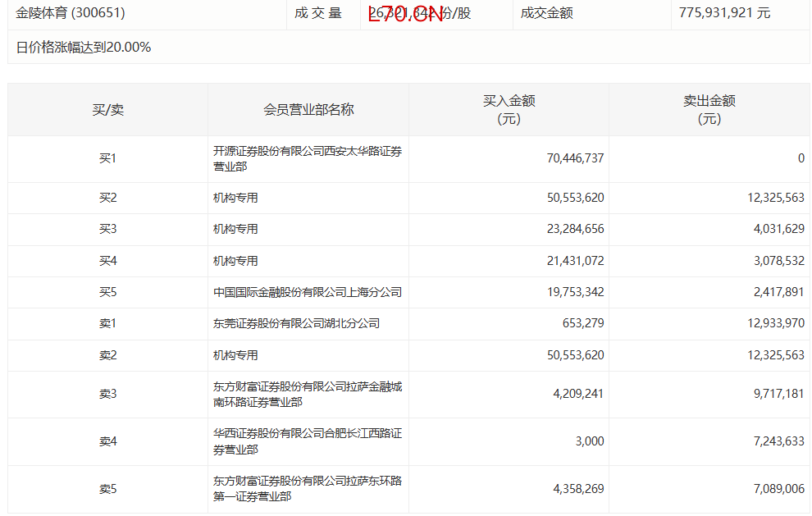Click the stock name 金陵体育 (300651)

(x=71, y=13)
